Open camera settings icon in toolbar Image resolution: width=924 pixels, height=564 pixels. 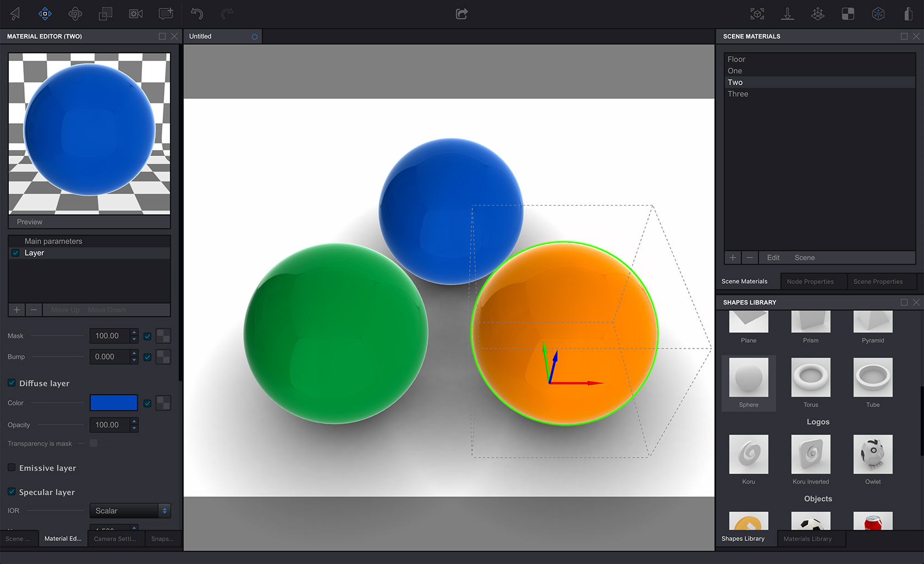click(x=136, y=14)
